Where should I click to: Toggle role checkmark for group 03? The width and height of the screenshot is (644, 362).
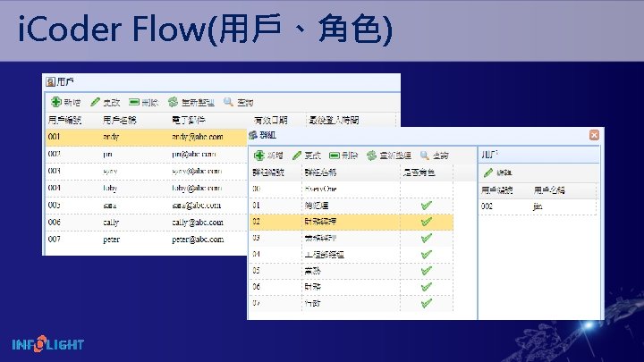pyautogui.click(x=427, y=238)
